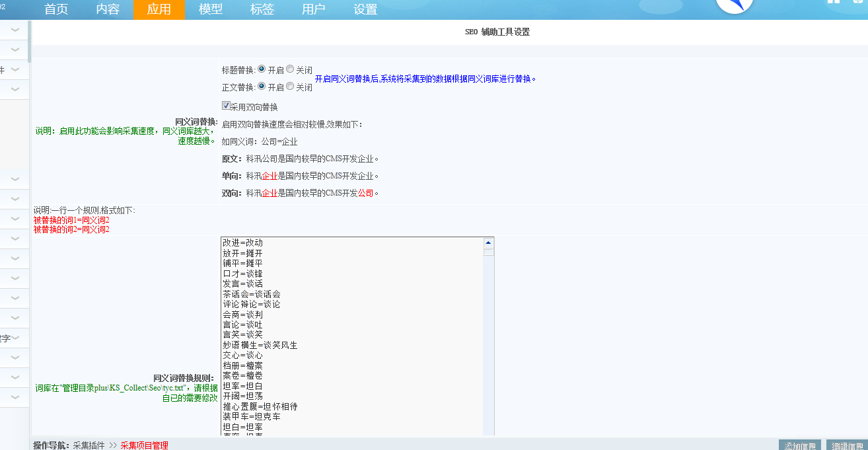This screenshot has height=450, width=868.
Task: Select the 应用 tab
Action: [159, 10]
